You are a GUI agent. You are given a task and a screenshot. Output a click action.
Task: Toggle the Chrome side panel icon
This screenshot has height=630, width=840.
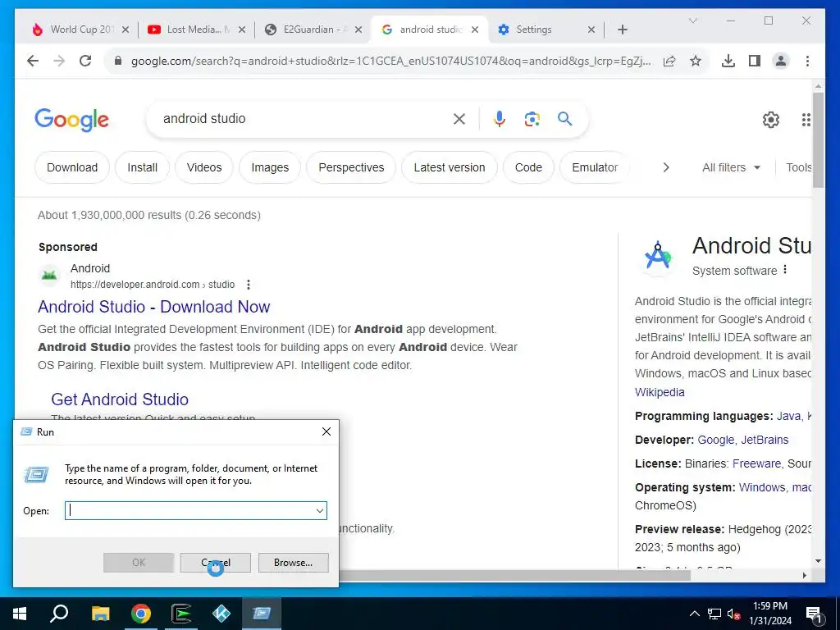[x=755, y=61]
